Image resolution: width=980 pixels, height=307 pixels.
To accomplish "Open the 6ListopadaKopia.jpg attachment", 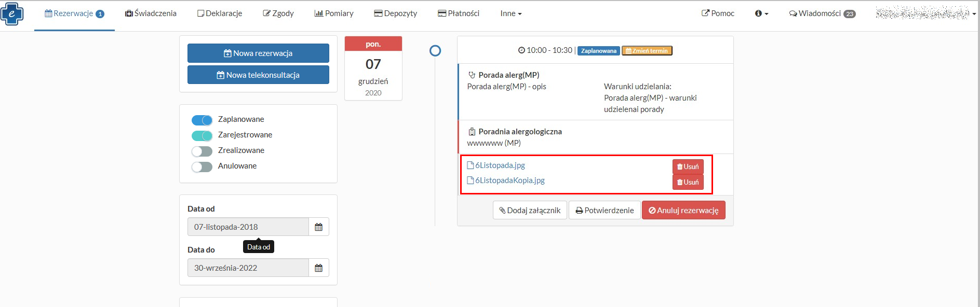I will tap(506, 180).
